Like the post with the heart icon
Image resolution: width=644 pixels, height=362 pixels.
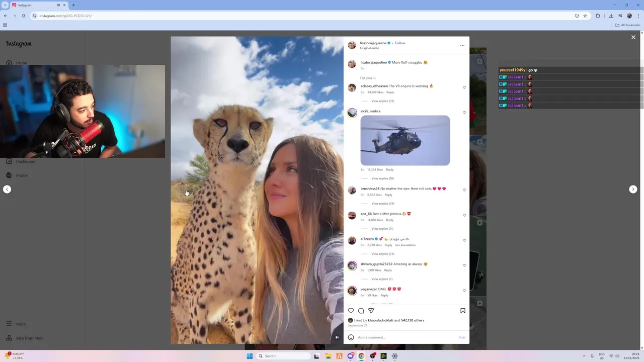351,311
